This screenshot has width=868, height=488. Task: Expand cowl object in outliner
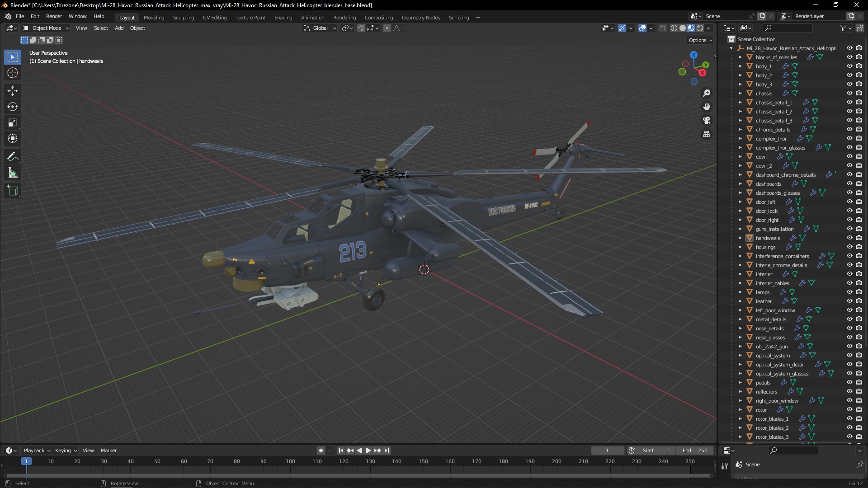(x=740, y=157)
